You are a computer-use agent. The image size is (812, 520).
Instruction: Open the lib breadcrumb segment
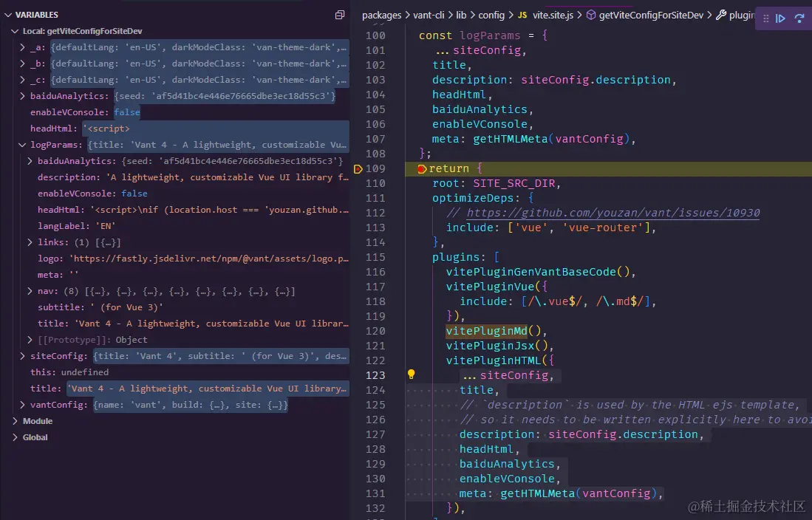(461, 15)
